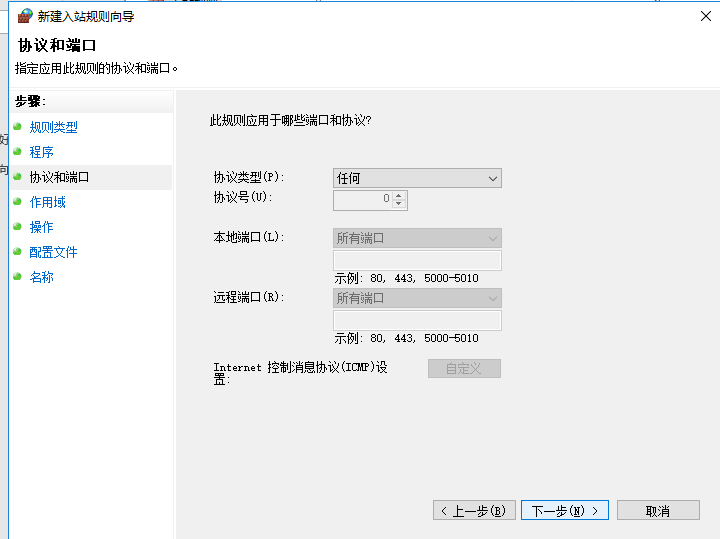Viewport: 720px width, 539px height.
Task: Decrease 协议号 with the down arrow
Action: [400, 204]
